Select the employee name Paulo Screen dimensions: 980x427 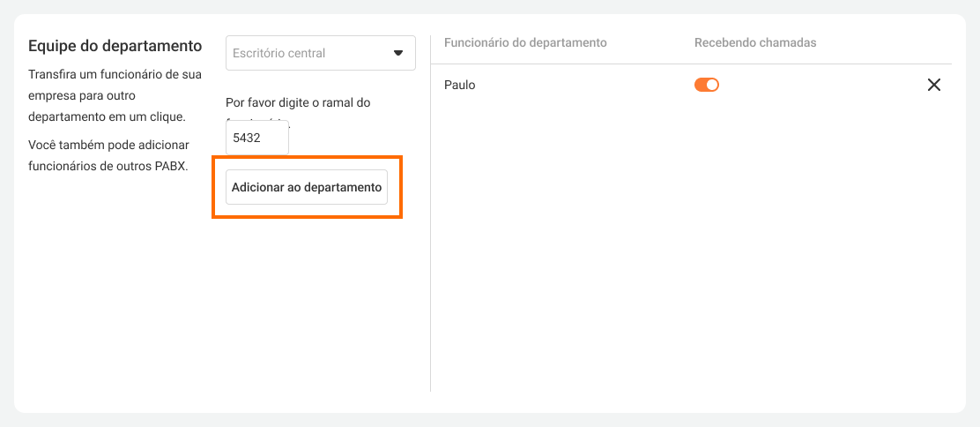pos(460,85)
